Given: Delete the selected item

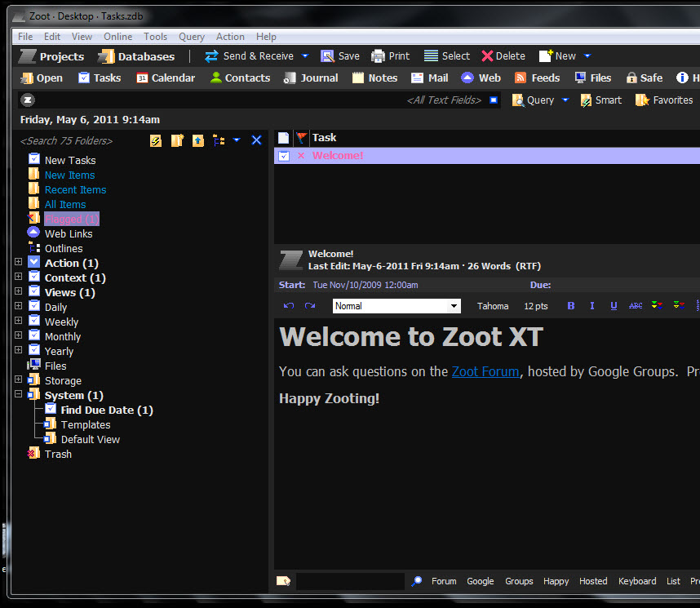Looking at the screenshot, I should pyautogui.click(x=503, y=55).
